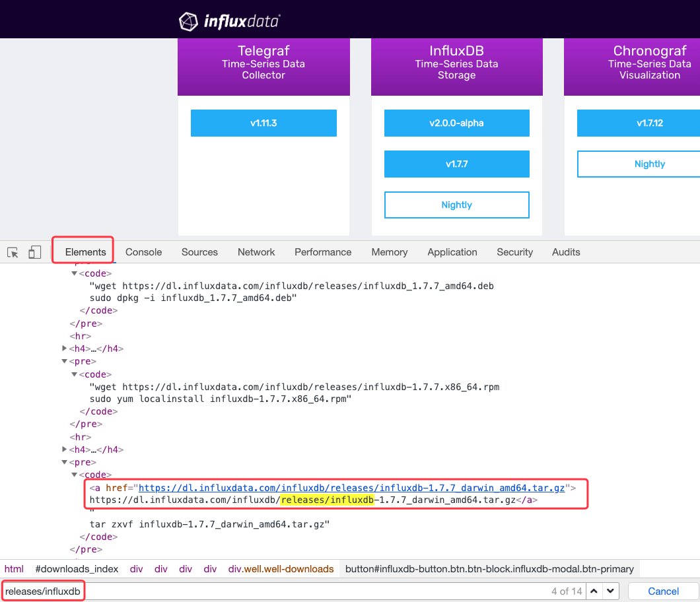Image resolution: width=700 pixels, height=602 pixels.
Task: Switch to the Memory tab
Action: click(x=389, y=252)
